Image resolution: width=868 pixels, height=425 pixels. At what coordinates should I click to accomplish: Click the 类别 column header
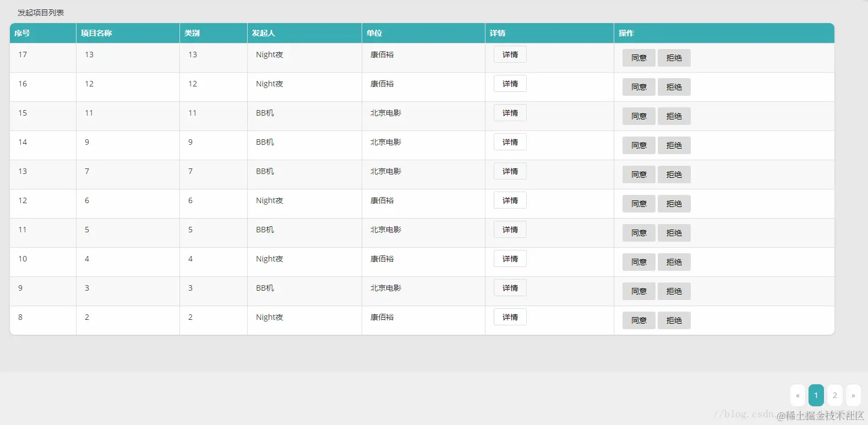tap(214, 33)
